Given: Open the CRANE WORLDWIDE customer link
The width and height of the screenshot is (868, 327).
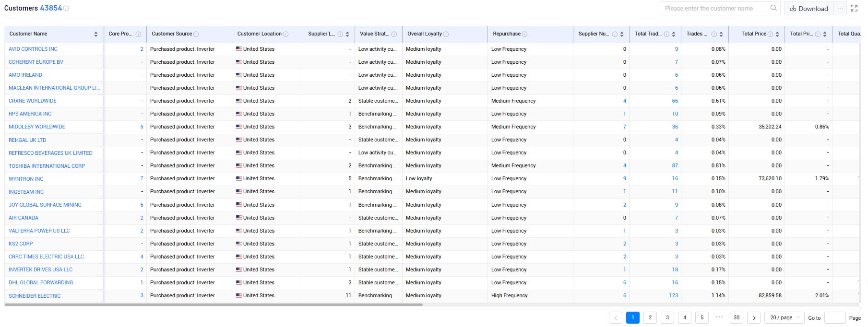Looking at the screenshot, I should tap(33, 101).
